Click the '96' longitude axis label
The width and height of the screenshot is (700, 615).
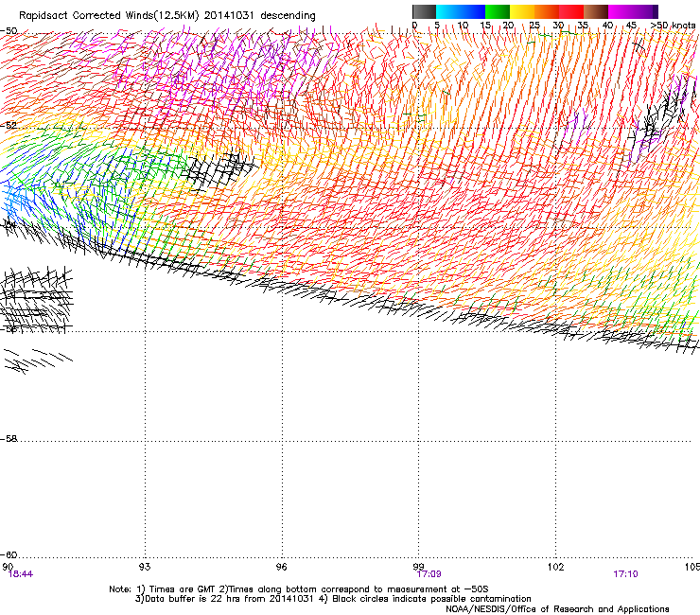point(281,567)
